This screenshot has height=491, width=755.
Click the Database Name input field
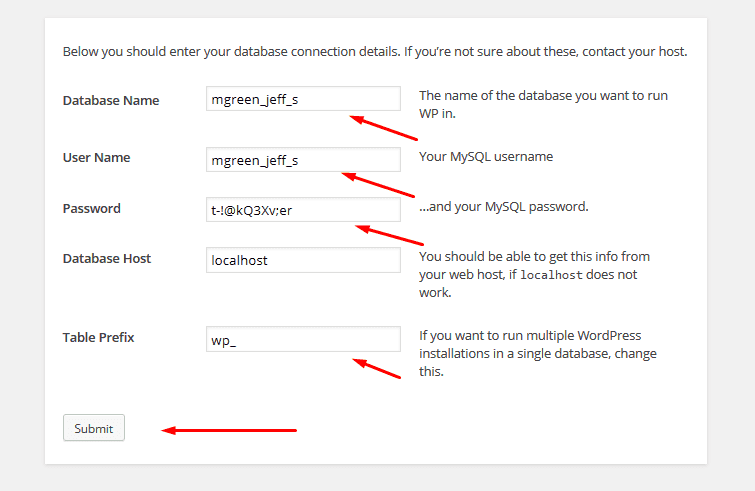point(303,99)
